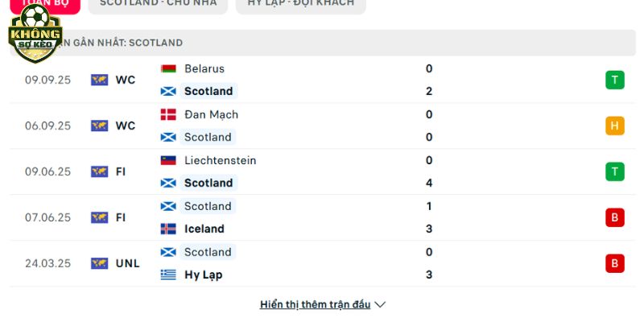
Task: Click the Không Sợ Kèo logo
Action: (x=35, y=35)
